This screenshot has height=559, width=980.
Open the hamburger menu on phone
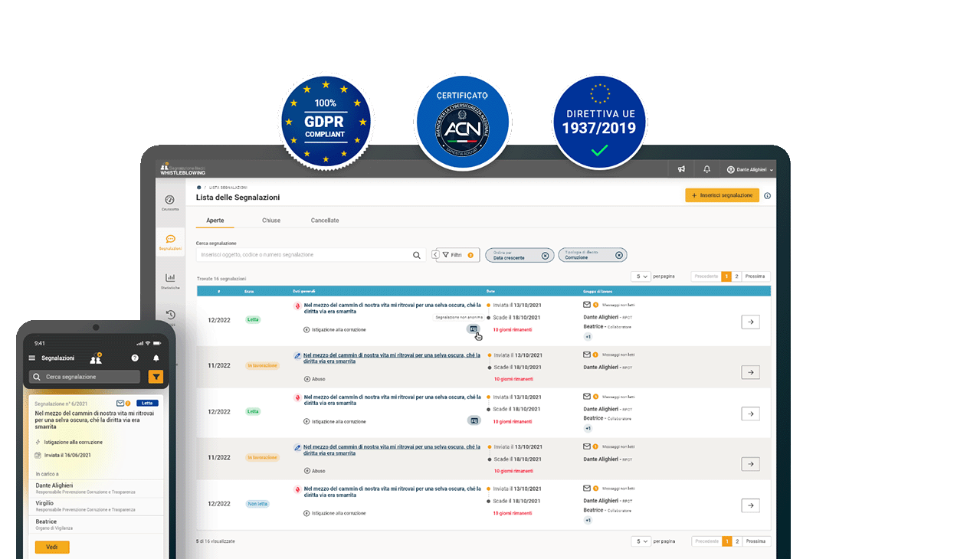click(32, 358)
